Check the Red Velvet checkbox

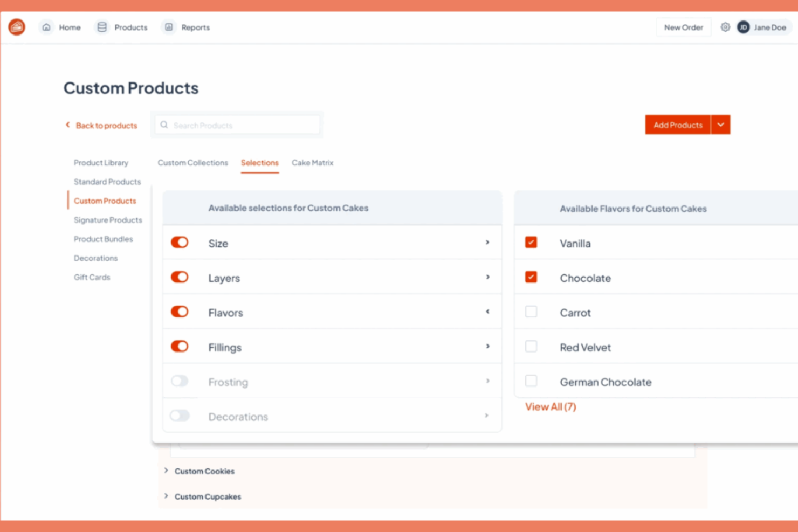pos(531,346)
